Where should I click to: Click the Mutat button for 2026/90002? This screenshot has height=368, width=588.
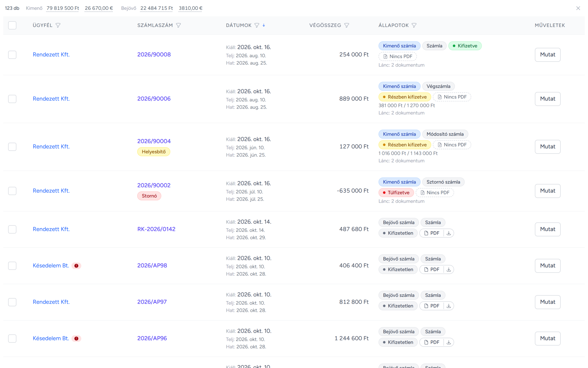(548, 191)
